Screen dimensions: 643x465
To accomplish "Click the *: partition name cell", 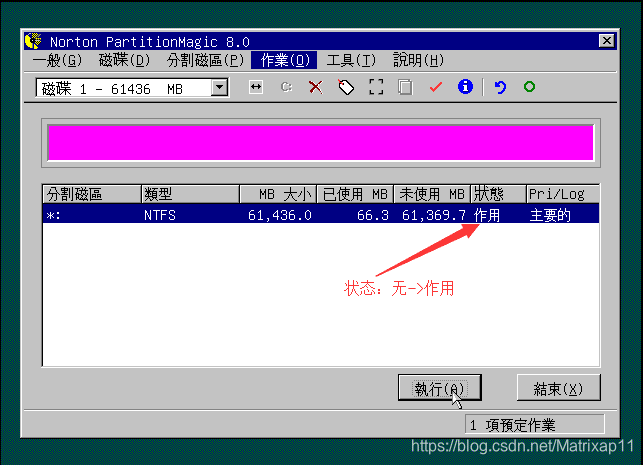I will [53, 215].
